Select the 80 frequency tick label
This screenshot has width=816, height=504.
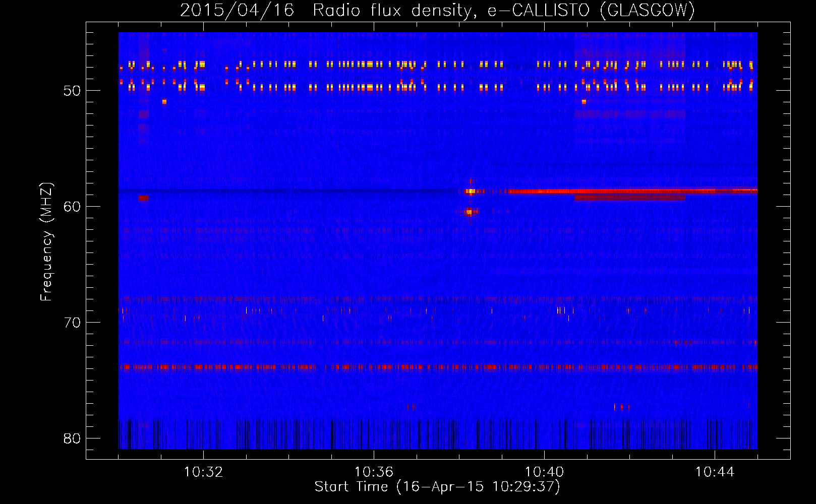pos(72,438)
